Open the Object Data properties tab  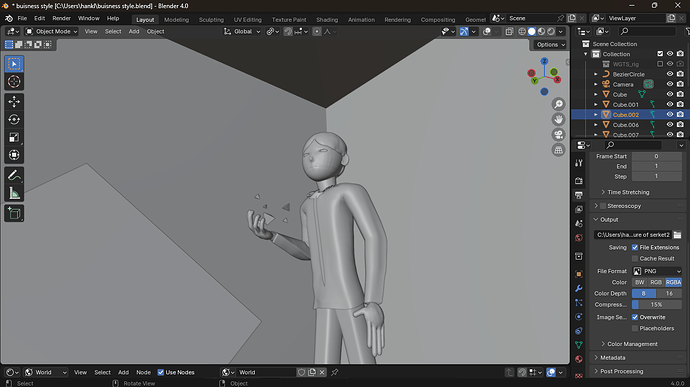(579, 345)
